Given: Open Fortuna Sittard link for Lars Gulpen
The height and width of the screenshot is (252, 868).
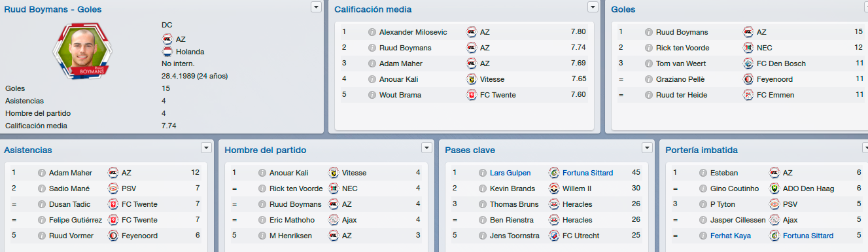Looking at the screenshot, I should (x=588, y=173).
